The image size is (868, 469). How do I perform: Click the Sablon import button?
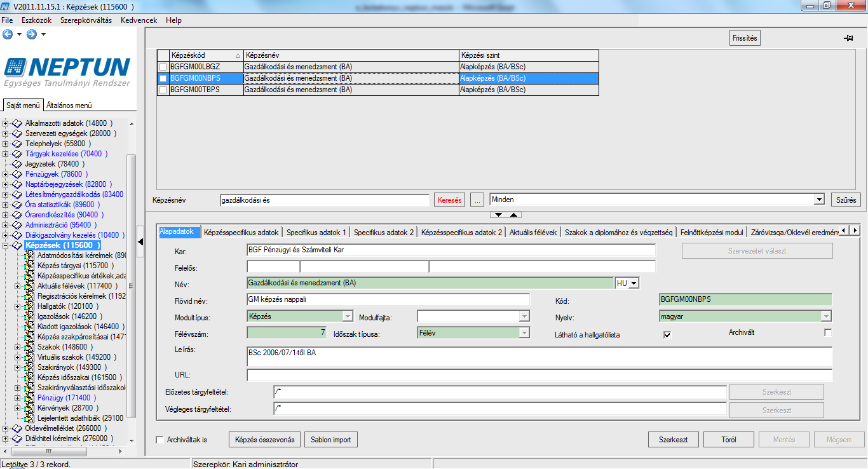point(331,439)
